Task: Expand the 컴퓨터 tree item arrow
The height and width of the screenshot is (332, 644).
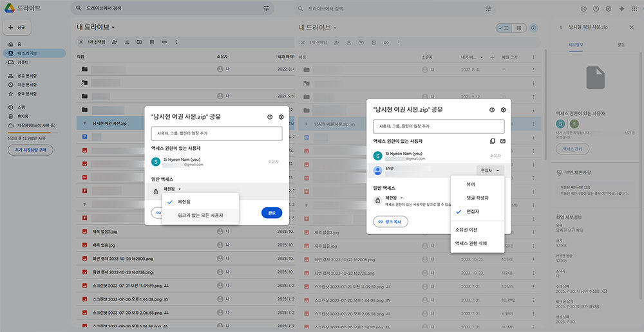Action: click(x=6, y=62)
